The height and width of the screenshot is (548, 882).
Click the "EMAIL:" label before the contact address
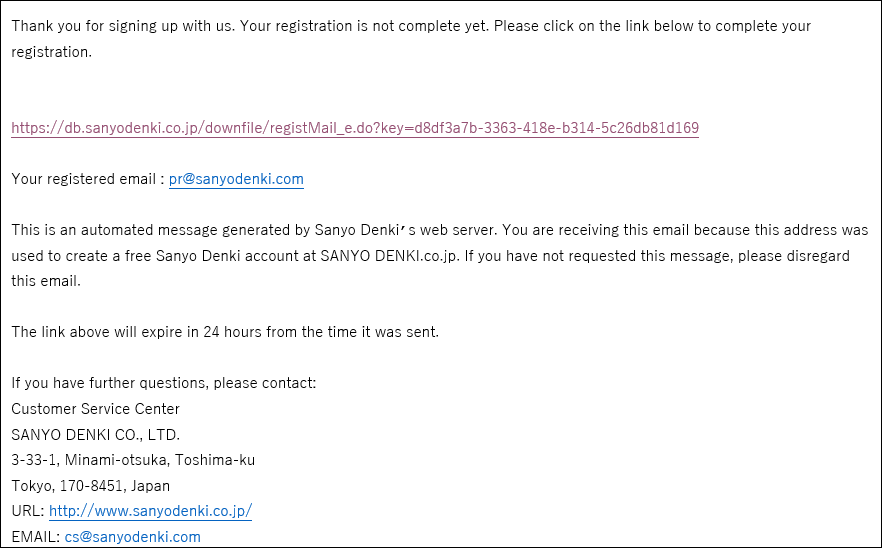tap(35, 537)
